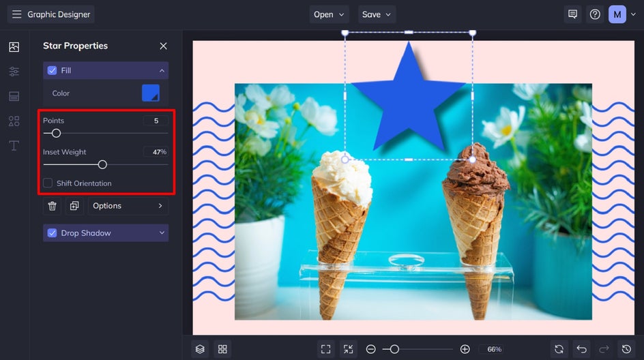Screen dimensions: 644x360
Task: Open the Graphics shapes sidebar icon
Action: tap(14, 121)
